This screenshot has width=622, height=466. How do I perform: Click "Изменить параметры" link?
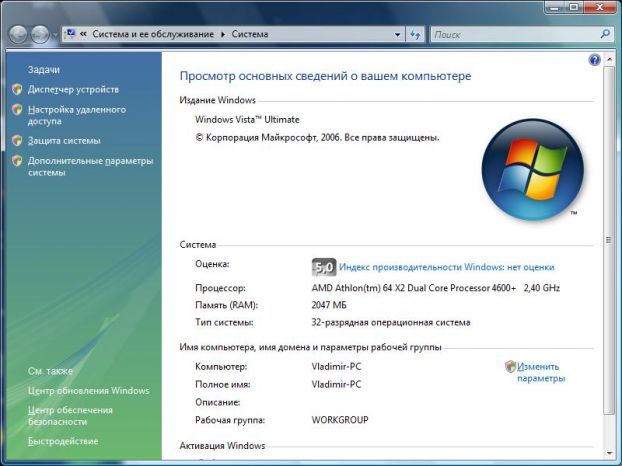[541, 372]
